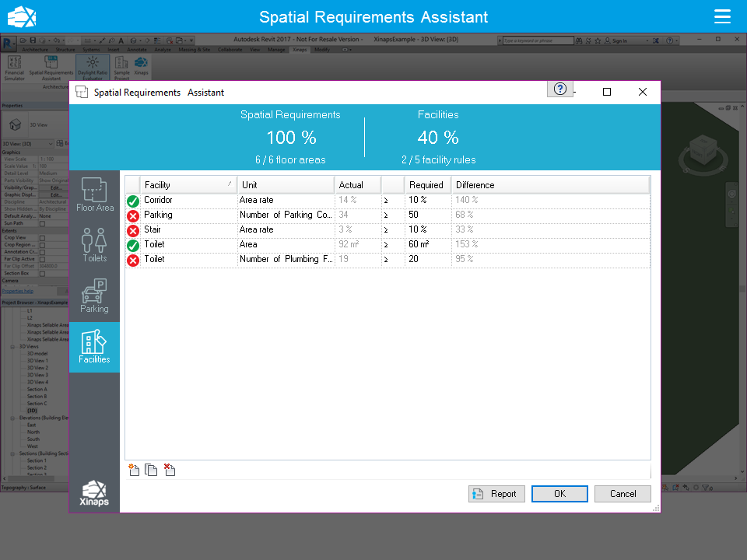Add a new facility rule
Image resolution: width=747 pixels, height=560 pixels.
pyautogui.click(x=133, y=470)
